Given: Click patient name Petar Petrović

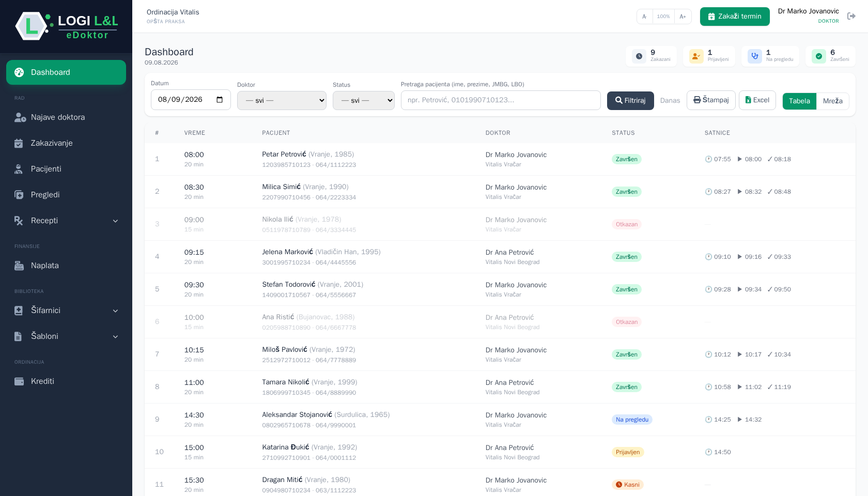Looking at the screenshot, I should [x=284, y=154].
